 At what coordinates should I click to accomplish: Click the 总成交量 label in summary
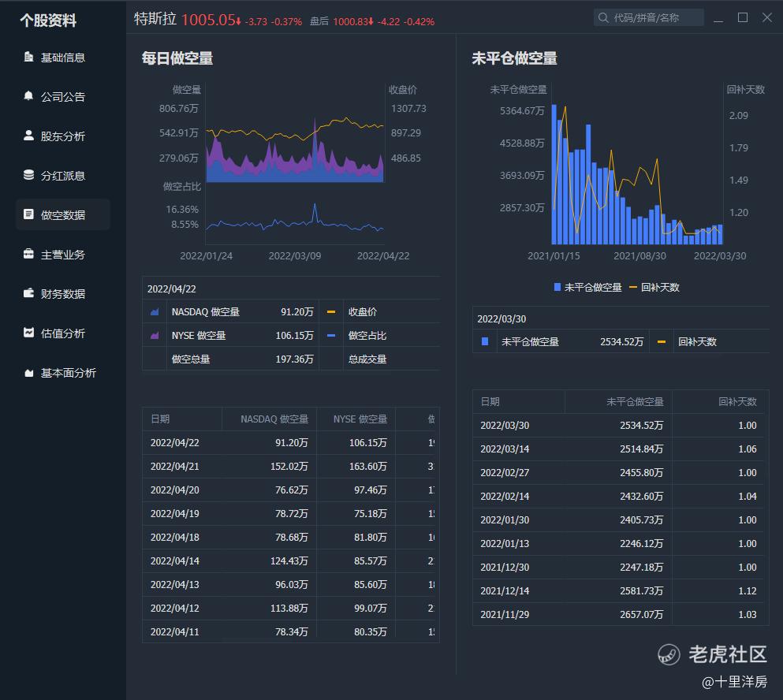point(367,359)
